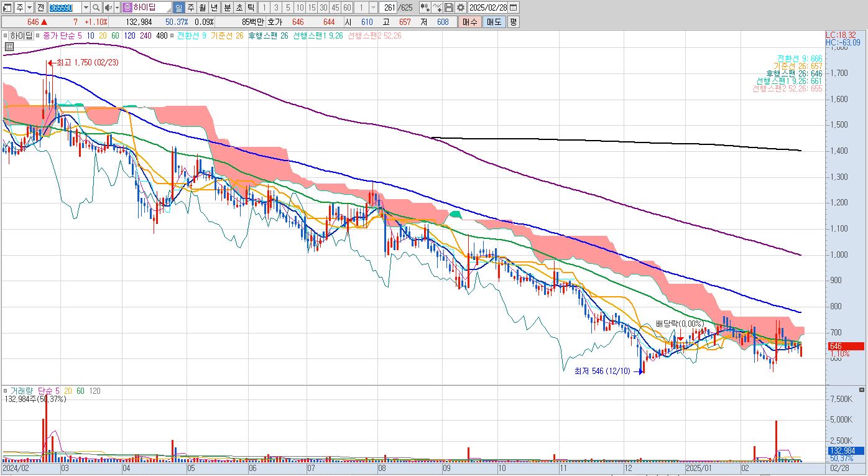Expand the speaker options dropdown arrow

coord(117,7)
